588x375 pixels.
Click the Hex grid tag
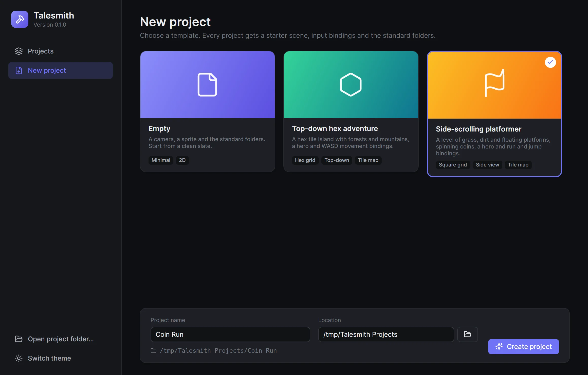pos(305,160)
